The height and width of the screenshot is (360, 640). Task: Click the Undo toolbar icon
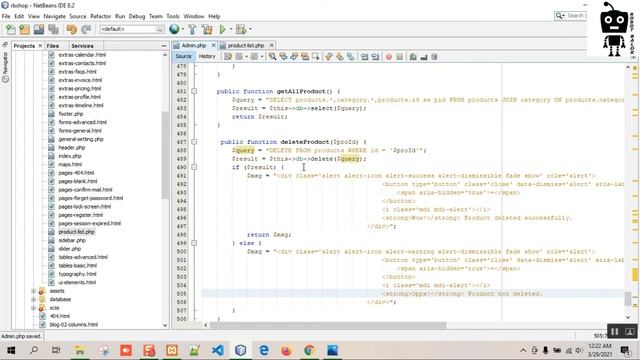click(72, 29)
